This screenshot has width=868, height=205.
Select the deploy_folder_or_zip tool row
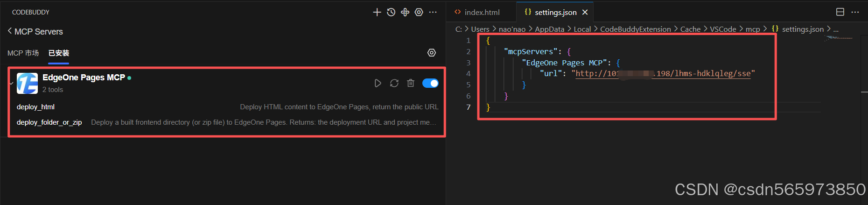(227, 122)
